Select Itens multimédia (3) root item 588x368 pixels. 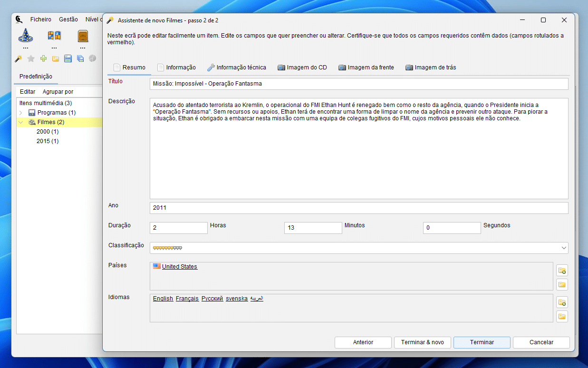tap(46, 103)
